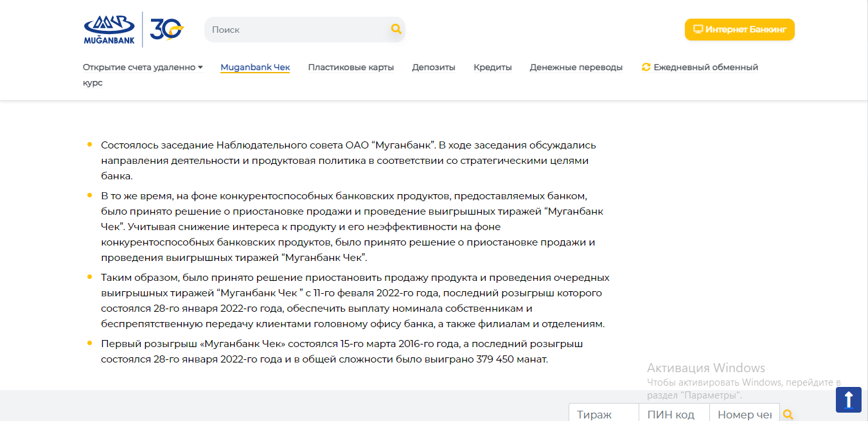Focus the Поиск search field
Image resolution: width=868 pixels, height=421 pixels.
click(x=297, y=30)
